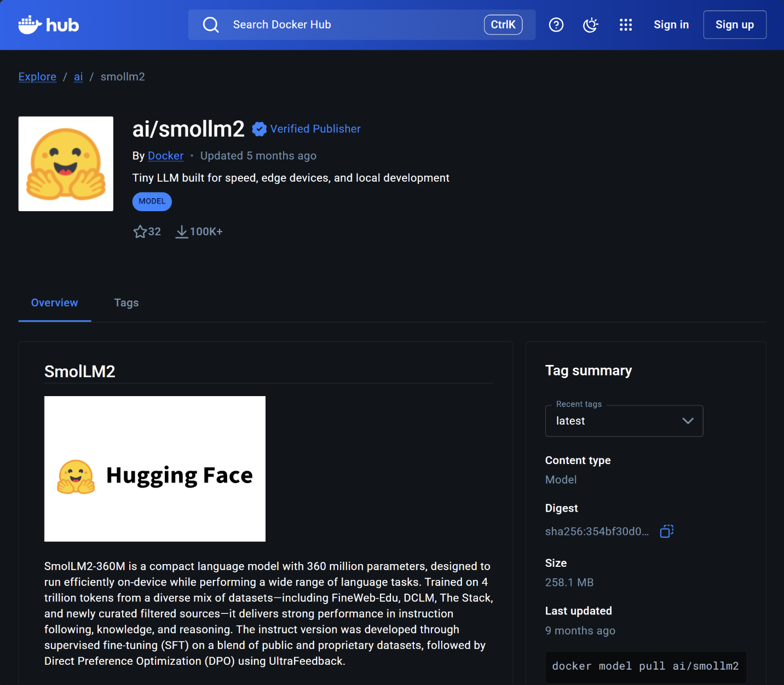
Task: Click the 9 months ago text
Action: 580,631
